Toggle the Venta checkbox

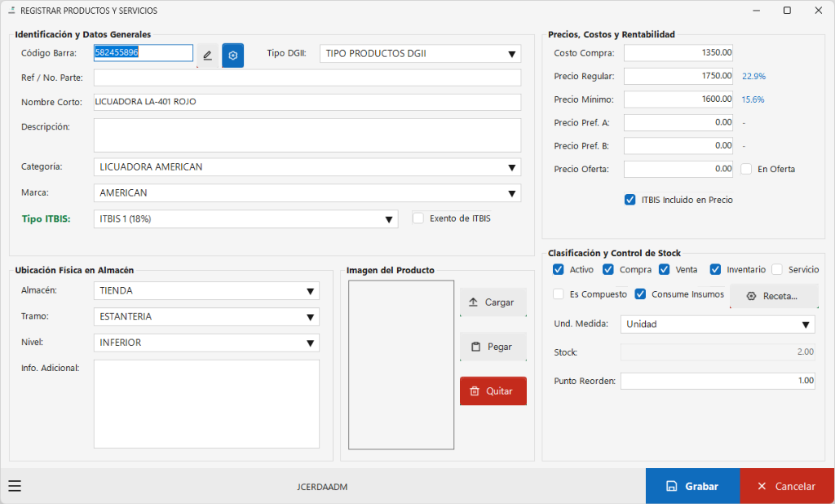click(x=664, y=270)
